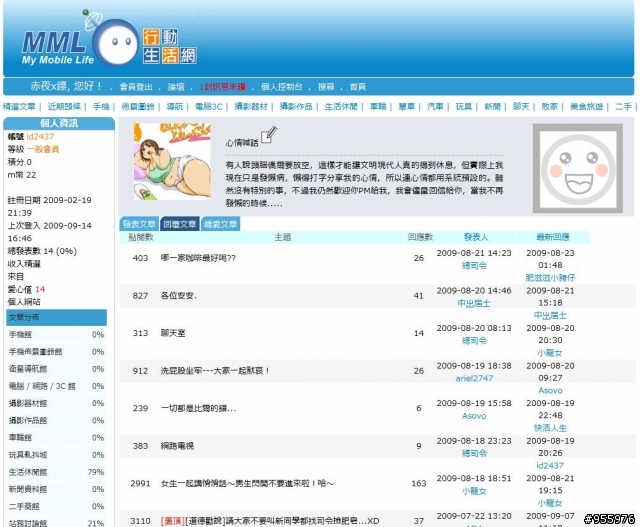This screenshot has width=640, height=527.
Task: Open thread 聊天室
Action: tap(173, 333)
